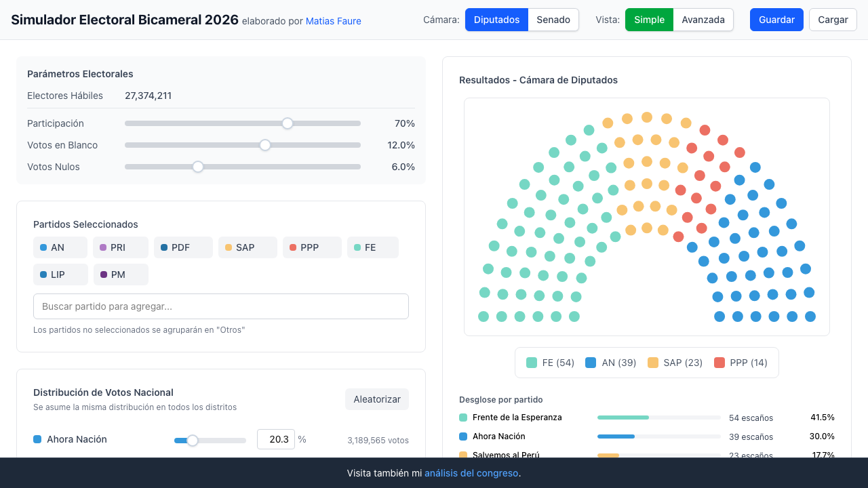Remove the SAP party from selected parties
Screen dimensions: 868x488
pyautogui.click(x=248, y=247)
